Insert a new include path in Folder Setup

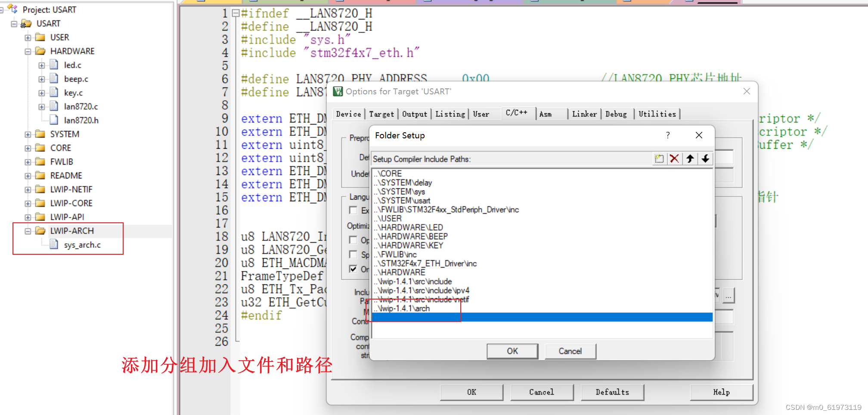(x=659, y=159)
